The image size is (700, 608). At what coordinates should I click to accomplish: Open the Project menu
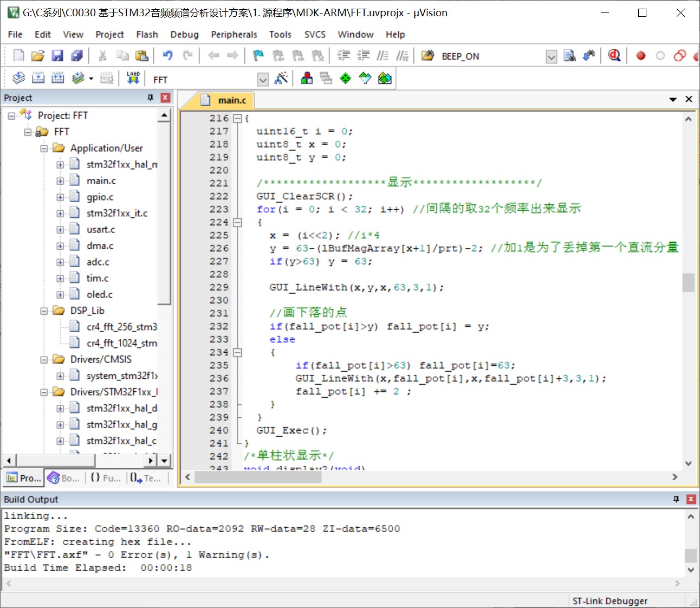coord(109,34)
